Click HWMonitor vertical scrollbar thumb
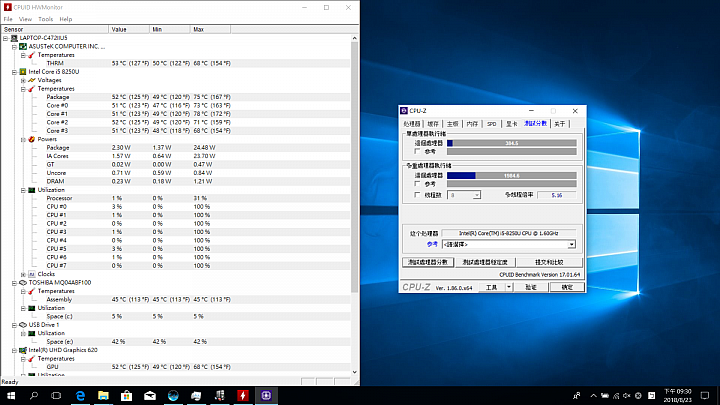The image size is (720, 405). point(354,167)
